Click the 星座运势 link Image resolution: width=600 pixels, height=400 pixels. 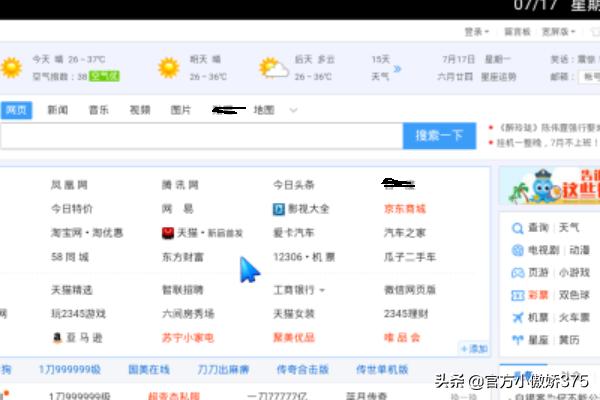click(x=499, y=77)
